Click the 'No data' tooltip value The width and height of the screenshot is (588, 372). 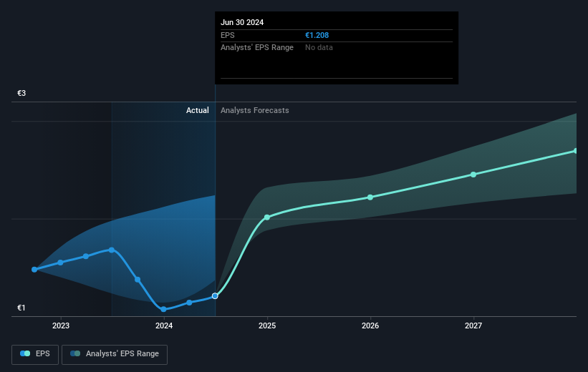(x=319, y=48)
